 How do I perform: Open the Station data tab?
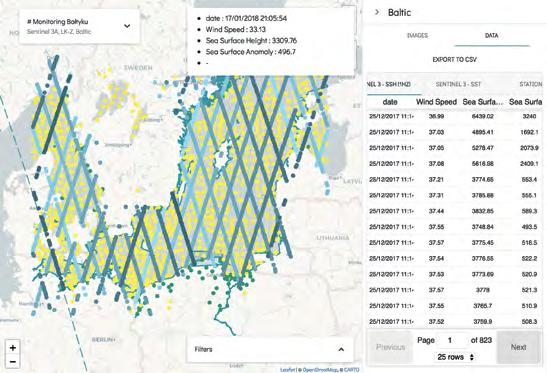pyautogui.click(x=531, y=84)
